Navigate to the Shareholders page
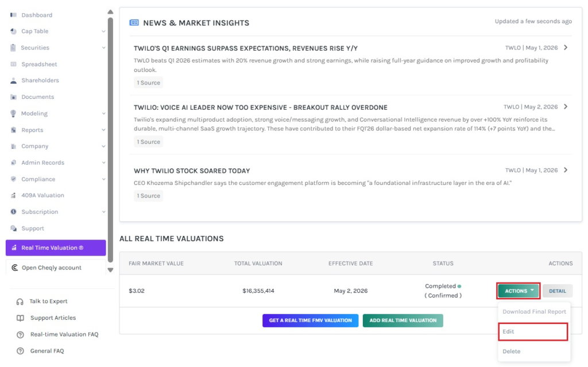 [40, 80]
